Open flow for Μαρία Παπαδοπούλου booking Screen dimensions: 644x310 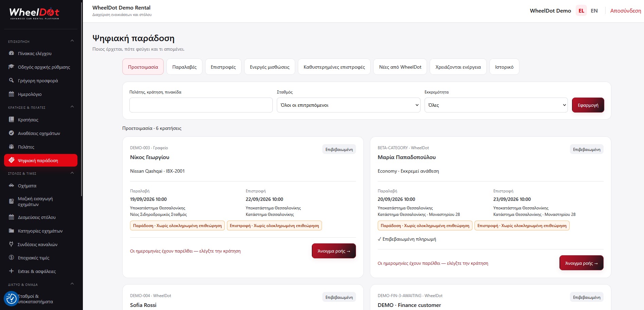pyautogui.click(x=582, y=263)
